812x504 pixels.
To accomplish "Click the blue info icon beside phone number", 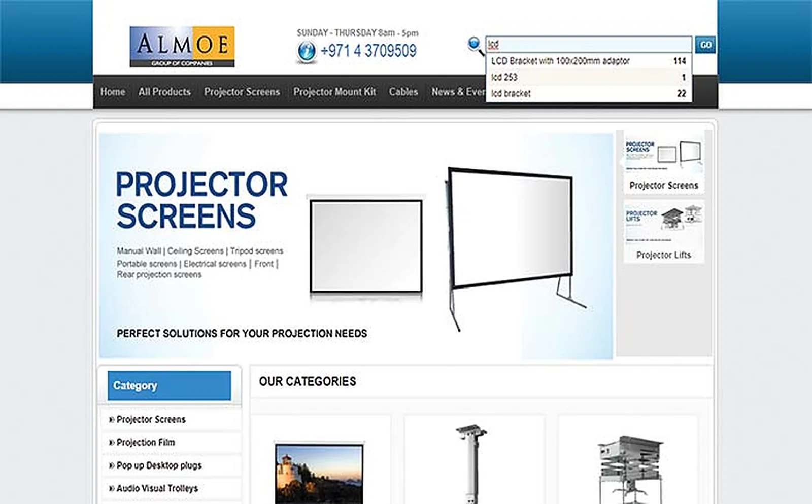I will point(306,51).
